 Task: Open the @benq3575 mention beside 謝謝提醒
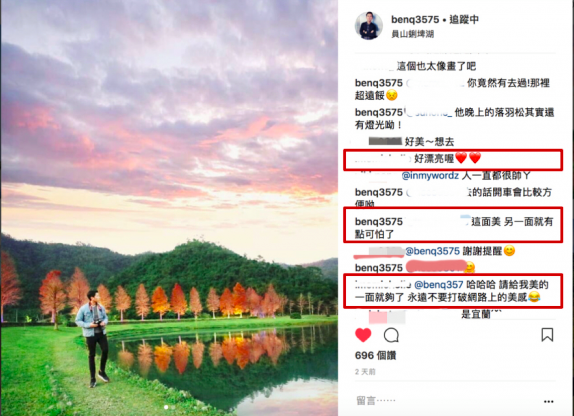click(432, 251)
